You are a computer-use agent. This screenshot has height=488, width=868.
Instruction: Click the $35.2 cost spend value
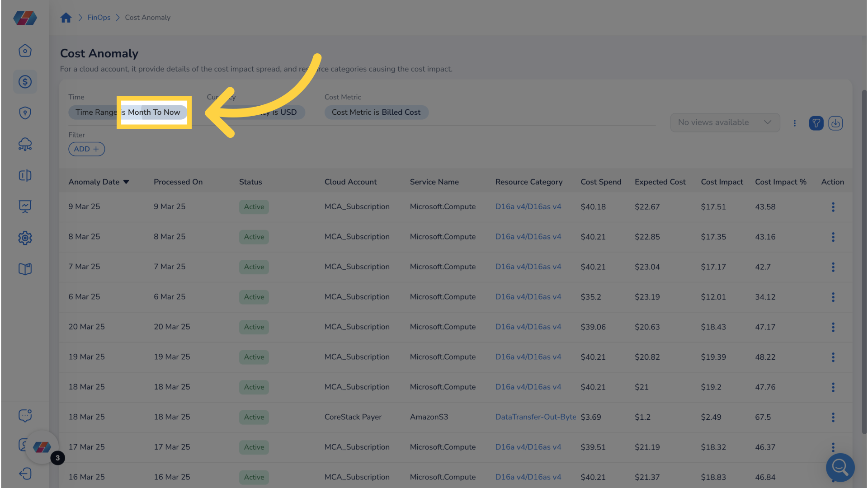coord(590,297)
